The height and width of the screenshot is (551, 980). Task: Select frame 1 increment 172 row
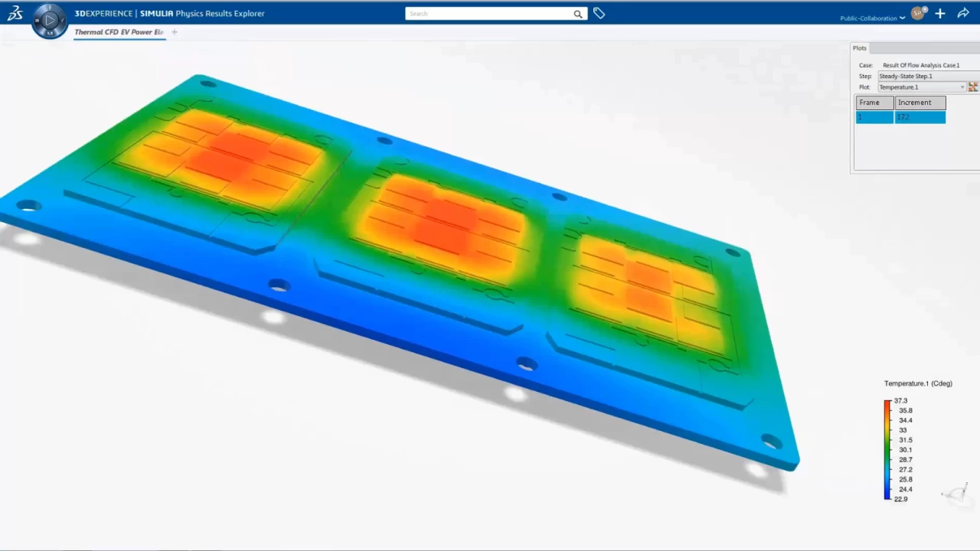[900, 117]
